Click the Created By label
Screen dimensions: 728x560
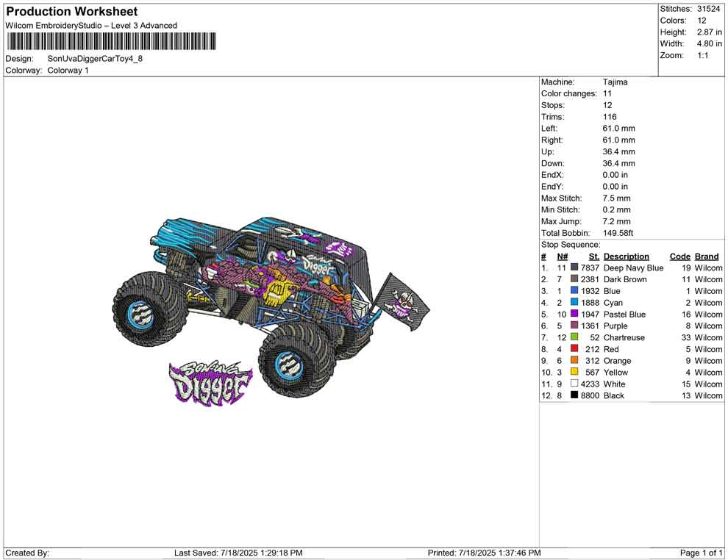(27, 553)
